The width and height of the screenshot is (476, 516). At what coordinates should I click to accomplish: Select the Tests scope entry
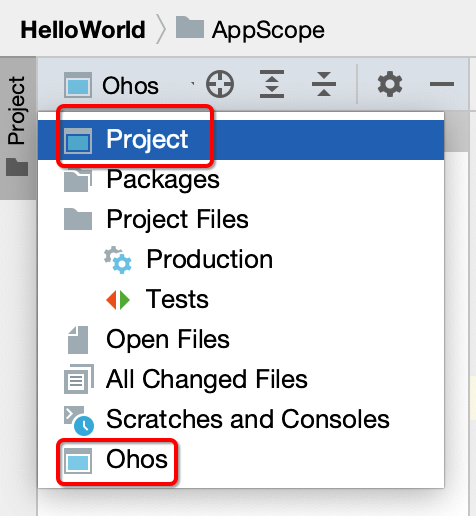(241, 299)
